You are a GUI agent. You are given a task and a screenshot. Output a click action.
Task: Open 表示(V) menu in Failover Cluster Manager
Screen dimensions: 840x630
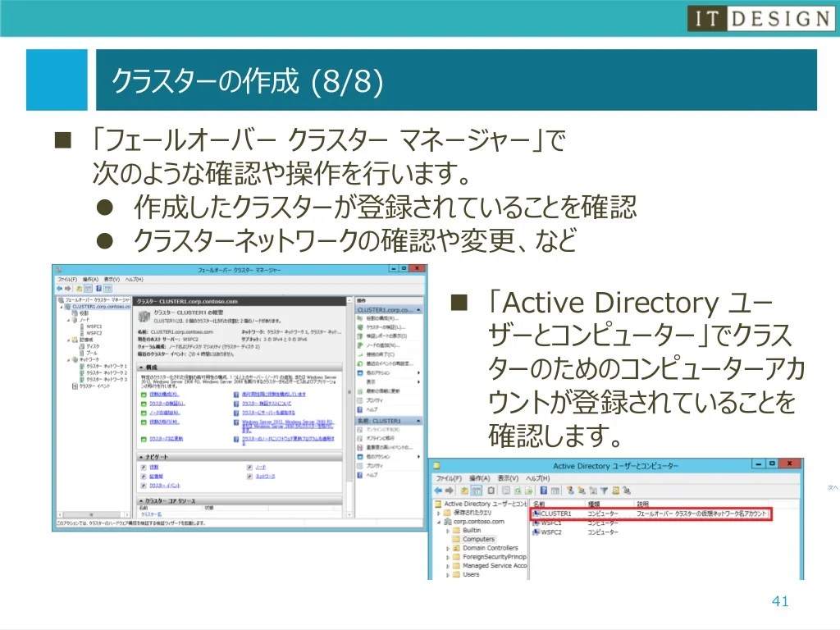click(112, 279)
